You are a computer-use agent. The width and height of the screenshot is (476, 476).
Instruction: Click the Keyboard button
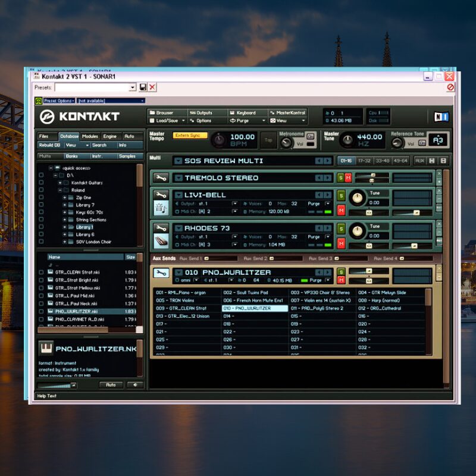click(248, 112)
